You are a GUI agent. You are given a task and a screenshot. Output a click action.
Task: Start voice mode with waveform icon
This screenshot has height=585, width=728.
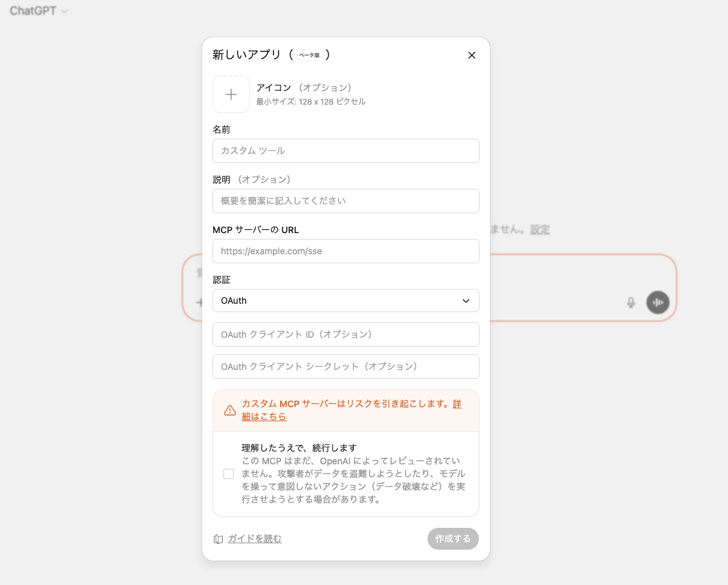point(658,302)
